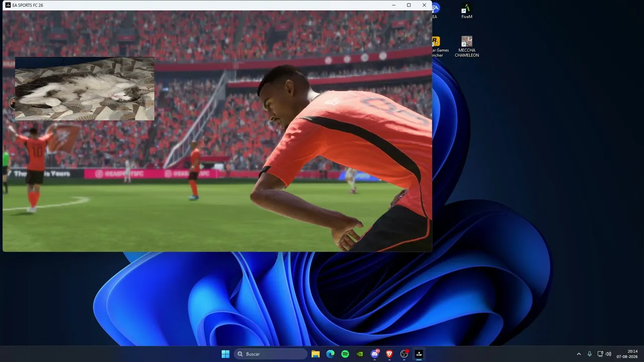Maximize the EA SPORTS FC 26 window
The image size is (644, 362).
tap(409, 5)
